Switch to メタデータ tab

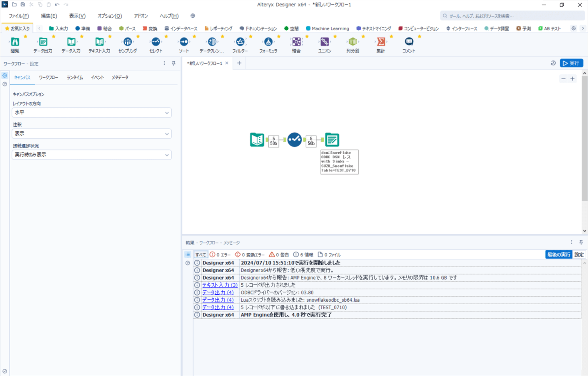click(120, 78)
